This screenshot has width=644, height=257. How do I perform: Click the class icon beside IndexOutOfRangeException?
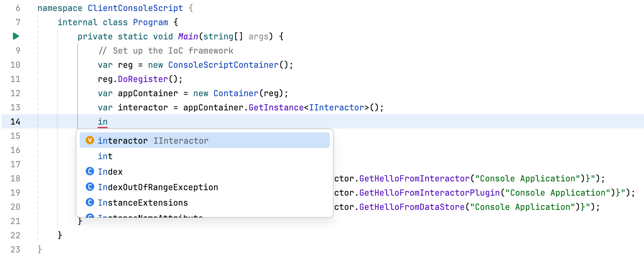pos(90,187)
